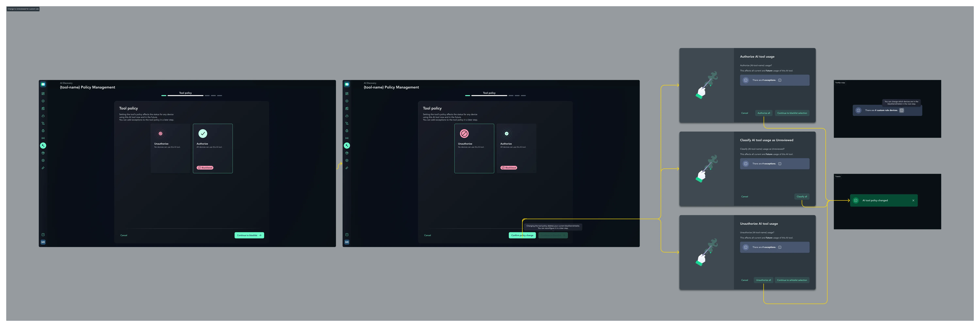Click the exceptions info icon in Authorize AI tool usage dialog
This screenshot has height=327, width=980.
point(780,80)
